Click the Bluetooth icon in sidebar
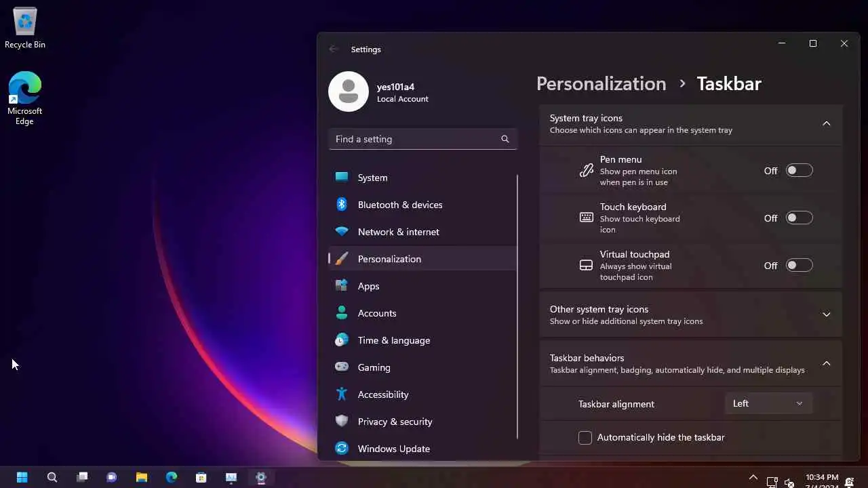 coord(342,204)
